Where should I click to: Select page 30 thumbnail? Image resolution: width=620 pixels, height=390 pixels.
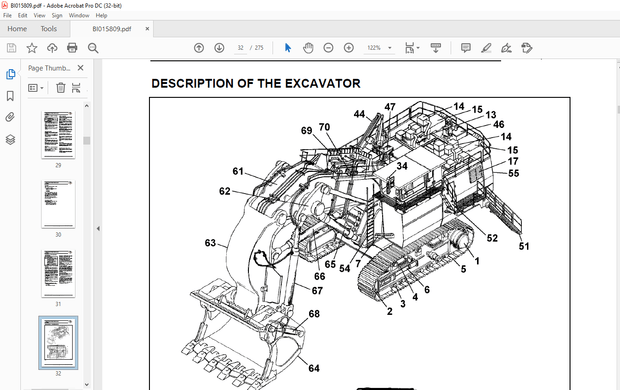(x=58, y=204)
